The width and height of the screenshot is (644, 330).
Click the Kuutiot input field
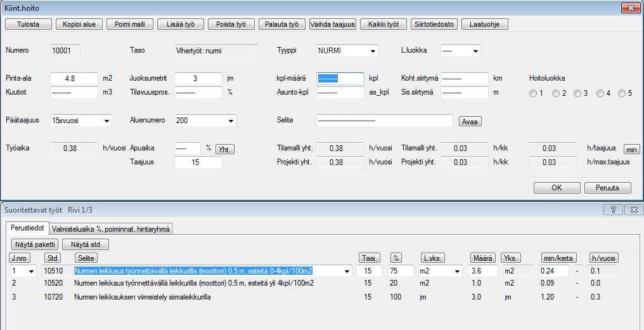click(74, 93)
